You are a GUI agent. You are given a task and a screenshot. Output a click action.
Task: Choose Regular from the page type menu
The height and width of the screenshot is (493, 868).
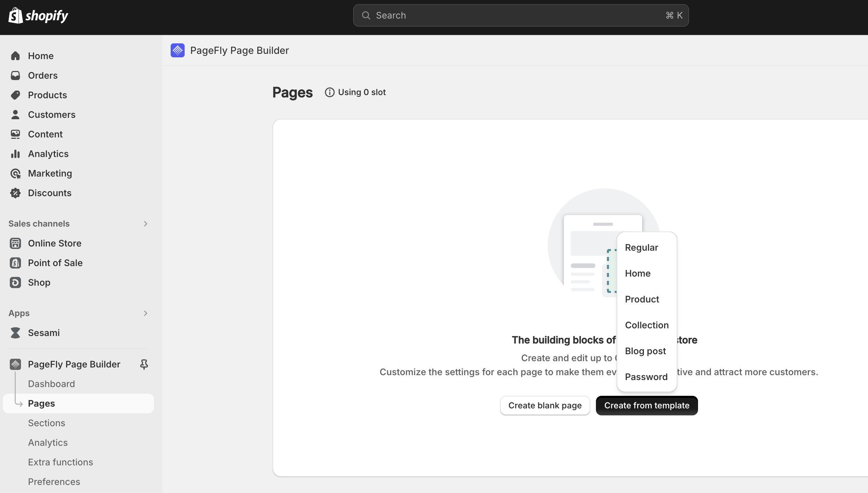647,248
